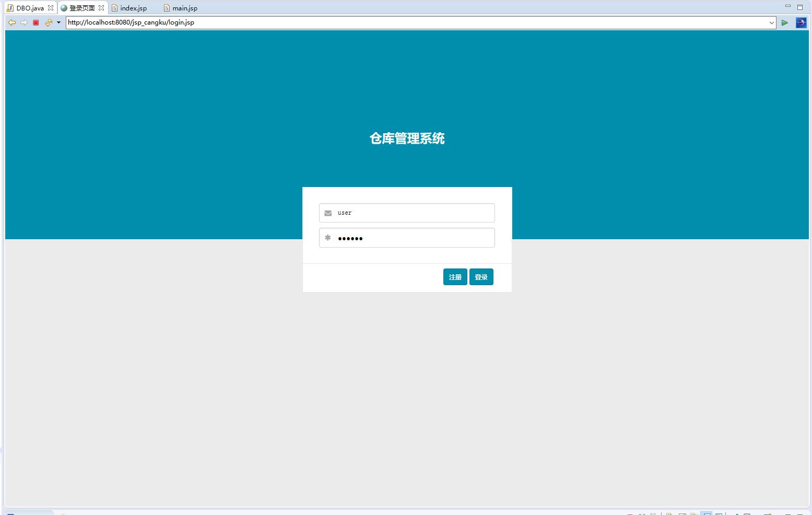Close the DBO.java tab
Viewport: 812px width, 515px height.
click(x=51, y=8)
